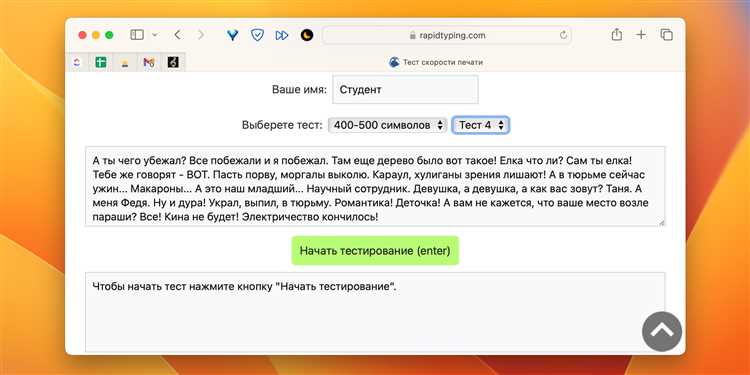Viewport: 750px width, 375px height.
Task: Open the sidebar options chevron
Action: [x=154, y=35]
